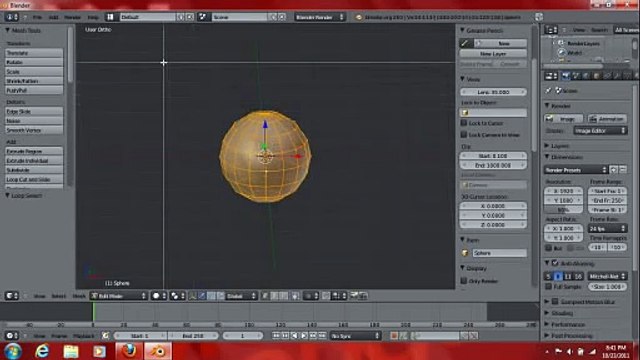Screen dimensions: 640x360
Task: Open Internet Explorer from the taskbar
Action: 42,351
